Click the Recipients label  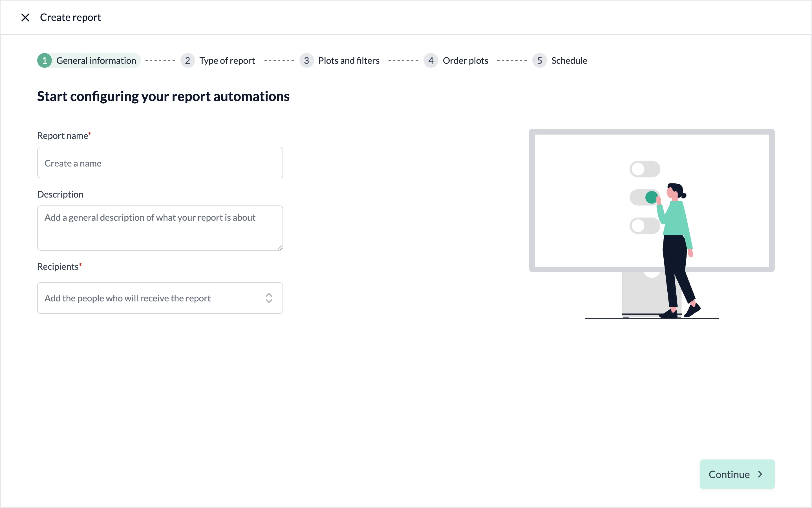[60, 266]
